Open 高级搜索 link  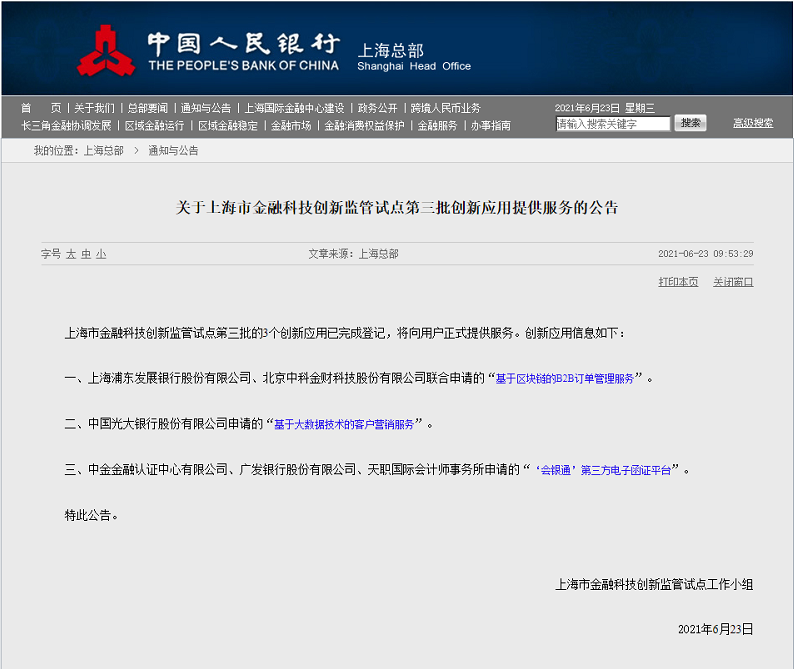click(753, 123)
